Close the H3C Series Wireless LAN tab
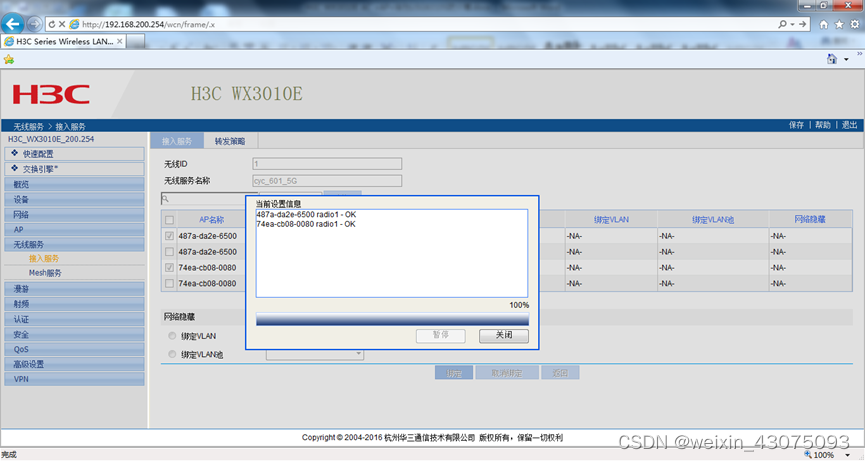This screenshot has width=865, height=461. pyautogui.click(x=120, y=41)
